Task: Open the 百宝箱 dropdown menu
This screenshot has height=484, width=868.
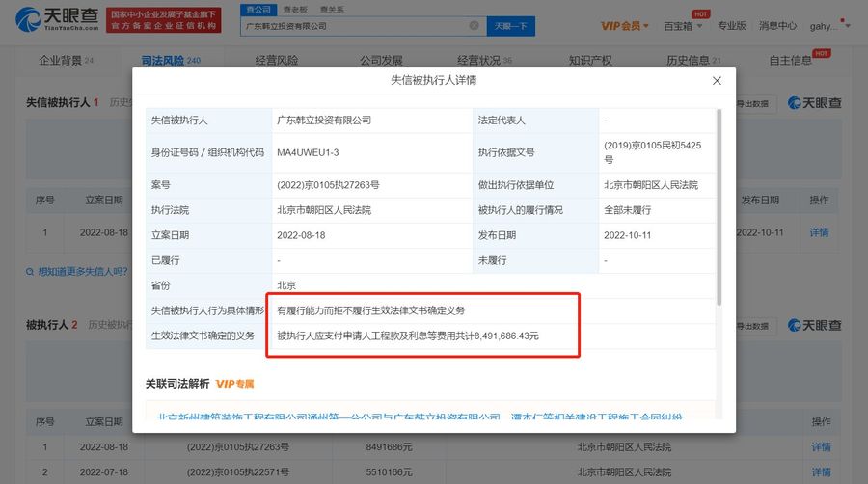Action: point(684,26)
